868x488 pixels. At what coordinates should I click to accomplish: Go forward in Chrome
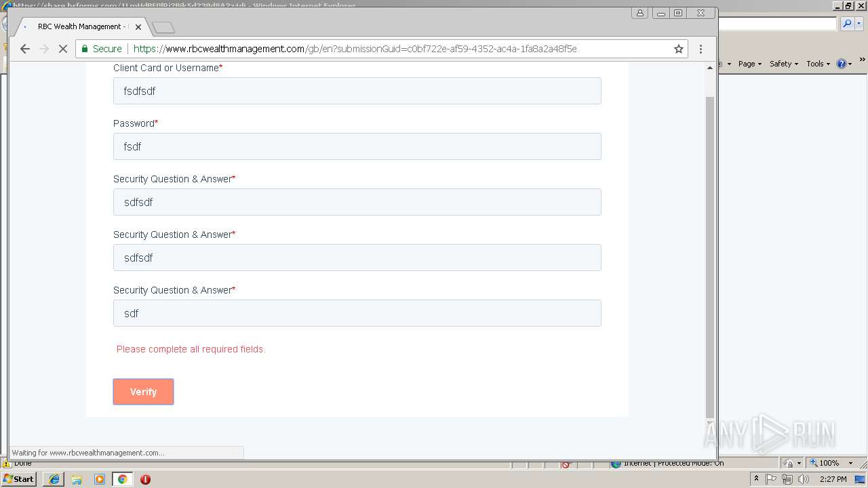[x=44, y=49]
